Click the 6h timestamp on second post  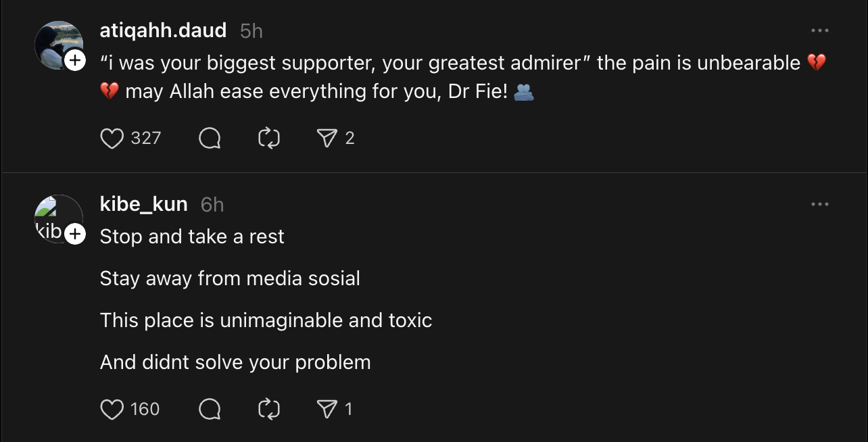pyautogui.click(x=212, y=205)
